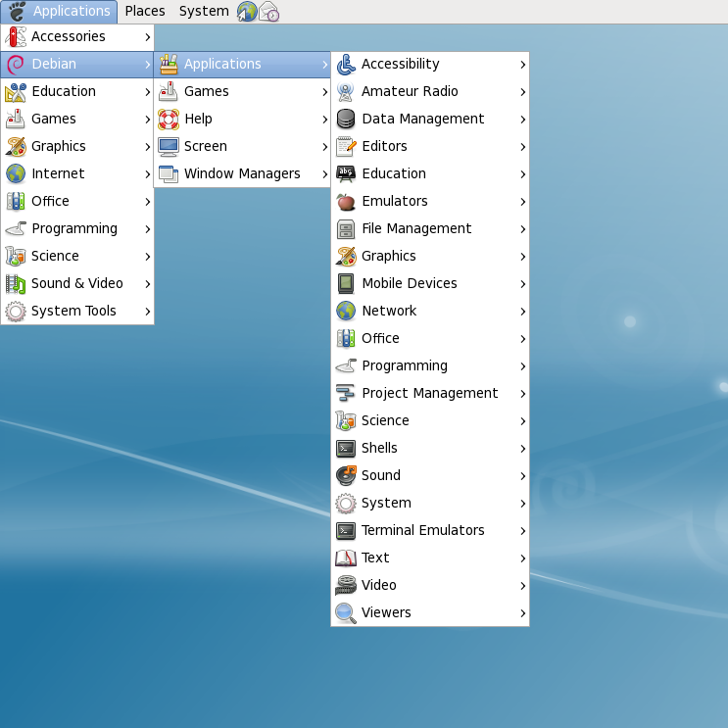This screenshot has height=728, width=728.
Task: Click the Sound & Video film-note icon
Action: pos(16,284)
